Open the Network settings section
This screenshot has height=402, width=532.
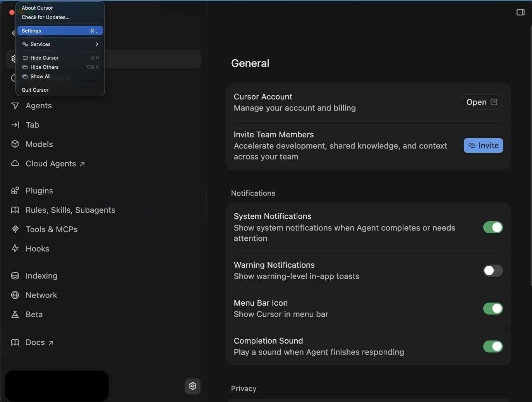click(x=103, y=295)
